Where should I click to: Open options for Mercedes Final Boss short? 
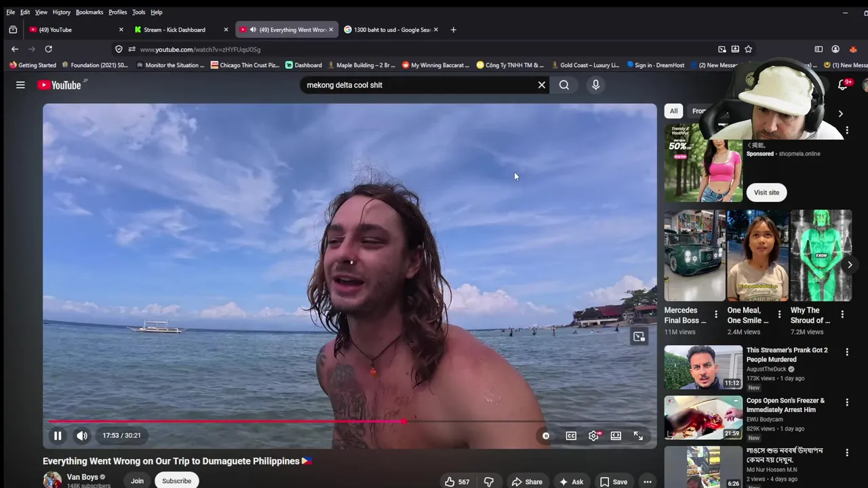point(716,314)
